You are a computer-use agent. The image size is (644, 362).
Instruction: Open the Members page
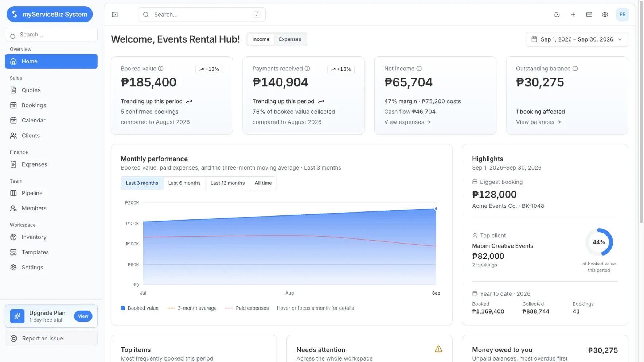pos(51,209)
